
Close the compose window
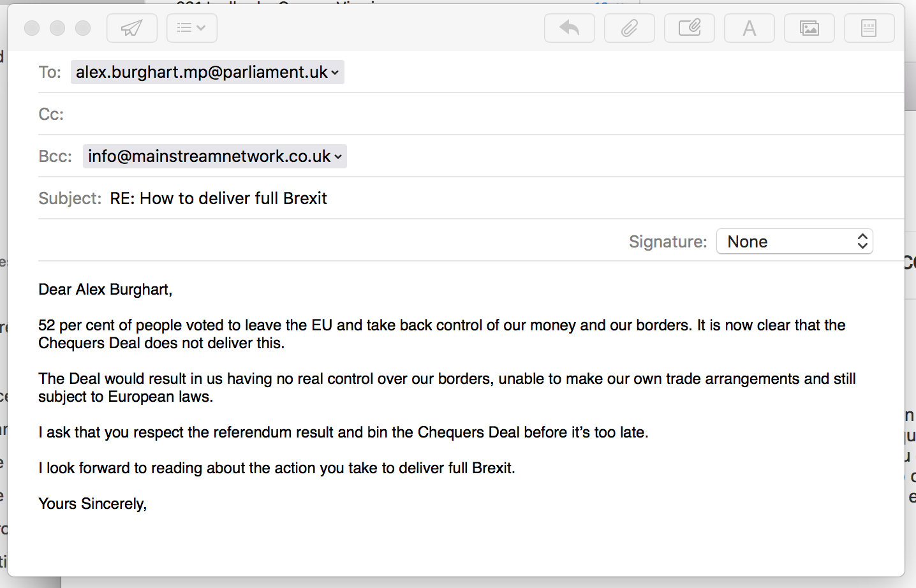point(32,28)
